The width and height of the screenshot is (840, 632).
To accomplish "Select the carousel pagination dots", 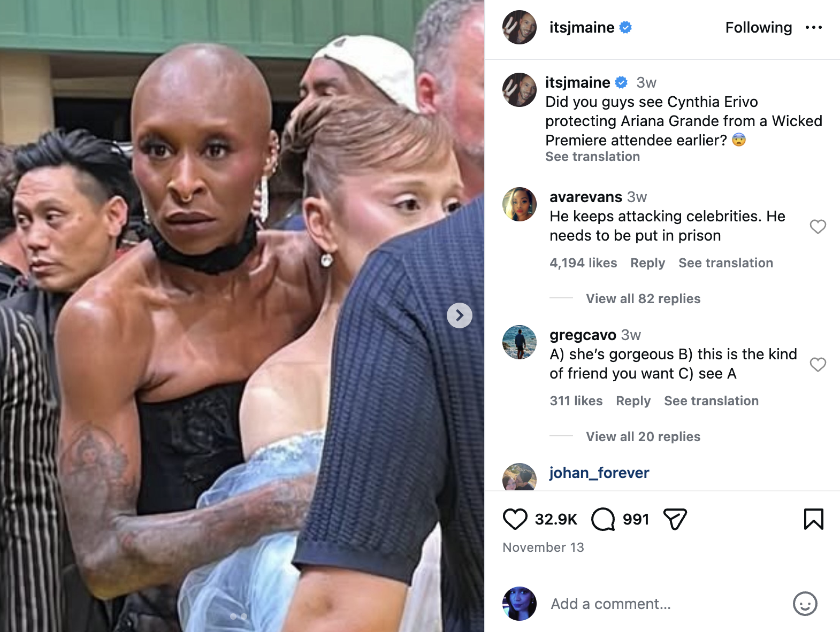I will [238, 616].
